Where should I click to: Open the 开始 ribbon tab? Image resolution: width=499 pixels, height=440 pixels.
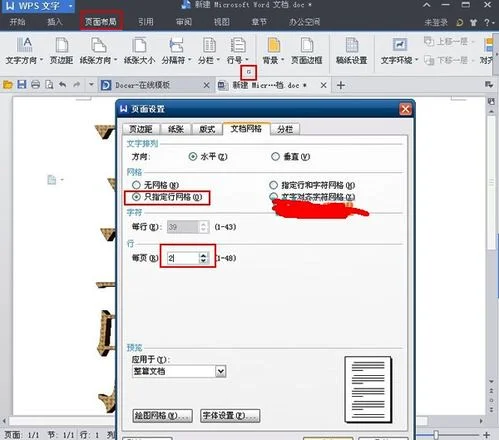pyautogui.click(x=17, y=22)
